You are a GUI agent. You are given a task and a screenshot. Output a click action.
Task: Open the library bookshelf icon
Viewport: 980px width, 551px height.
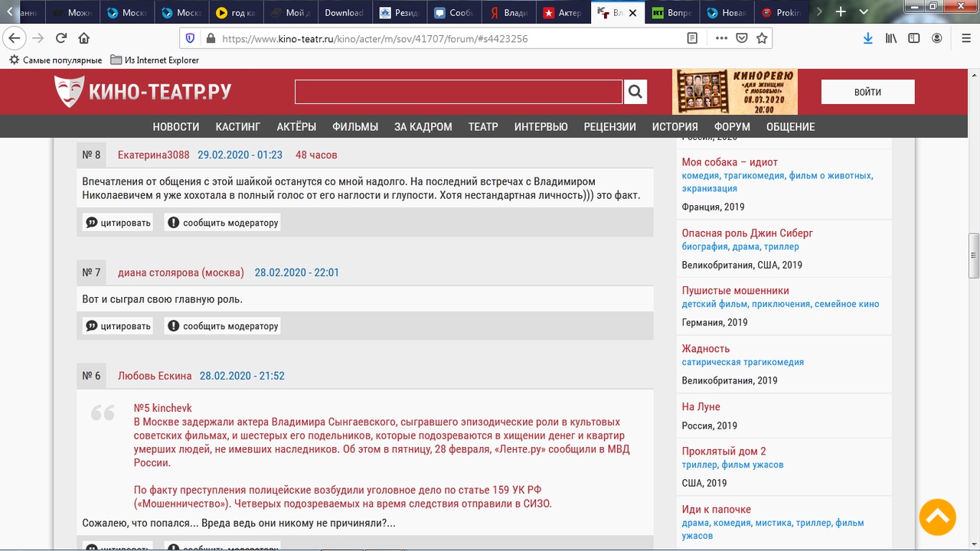891,38
